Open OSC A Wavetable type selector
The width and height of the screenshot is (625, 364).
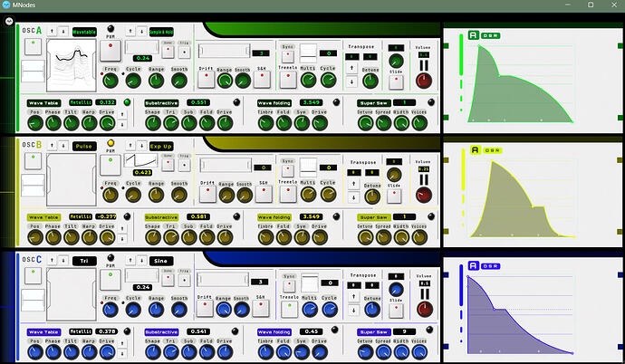[84, 32]
